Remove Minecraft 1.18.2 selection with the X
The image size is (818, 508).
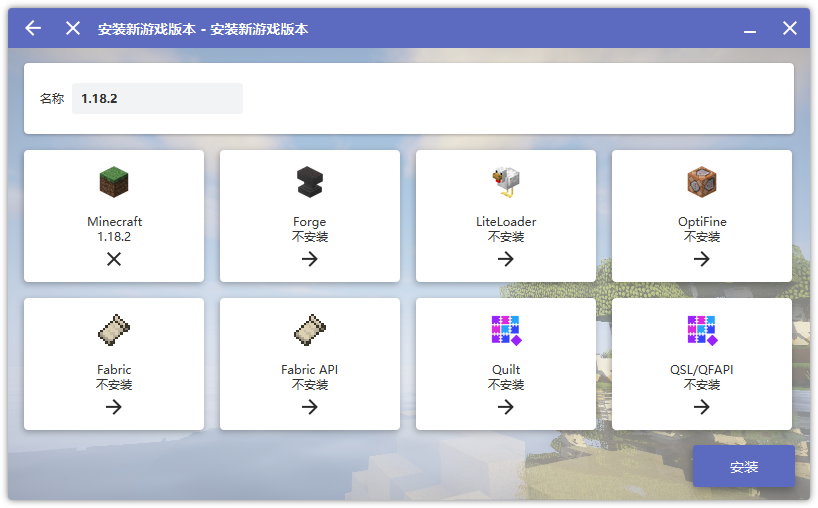point(114,259)
